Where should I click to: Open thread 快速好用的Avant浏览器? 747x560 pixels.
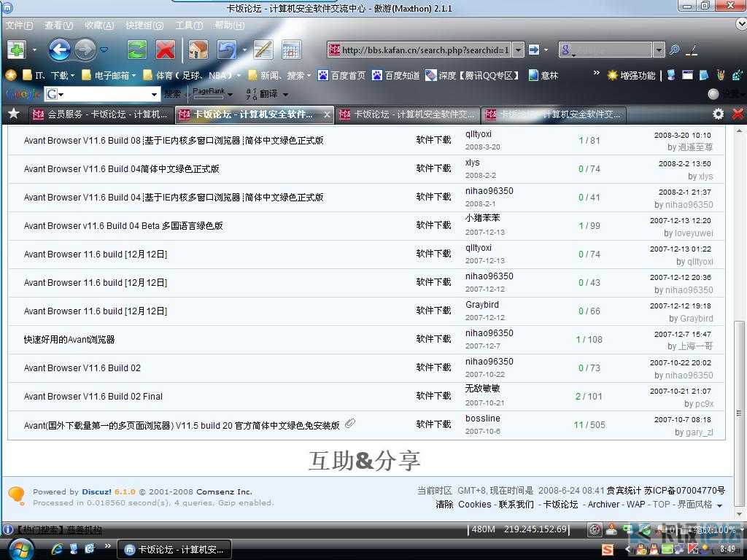[69, 340]
